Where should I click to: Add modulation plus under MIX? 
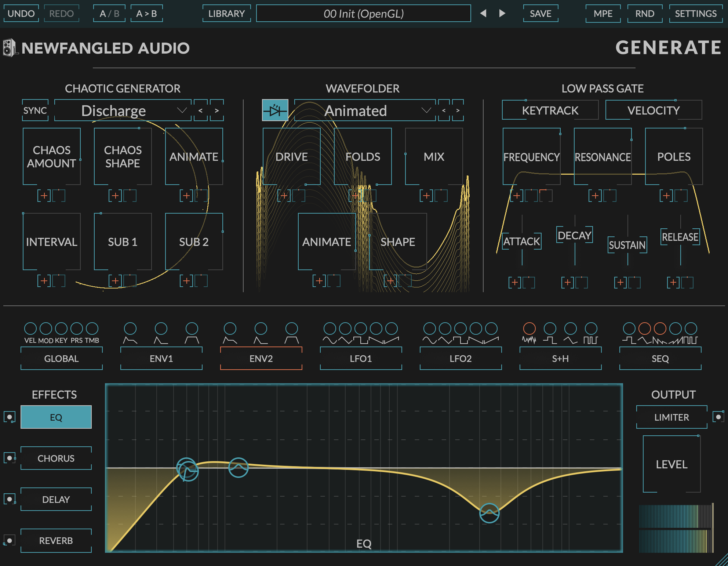point(426,196)
